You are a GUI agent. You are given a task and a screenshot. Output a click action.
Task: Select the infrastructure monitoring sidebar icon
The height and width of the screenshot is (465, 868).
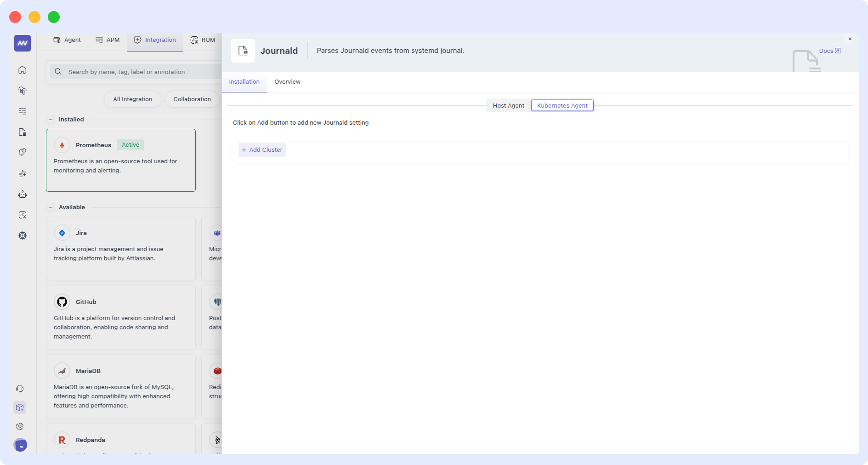[22, 90]
